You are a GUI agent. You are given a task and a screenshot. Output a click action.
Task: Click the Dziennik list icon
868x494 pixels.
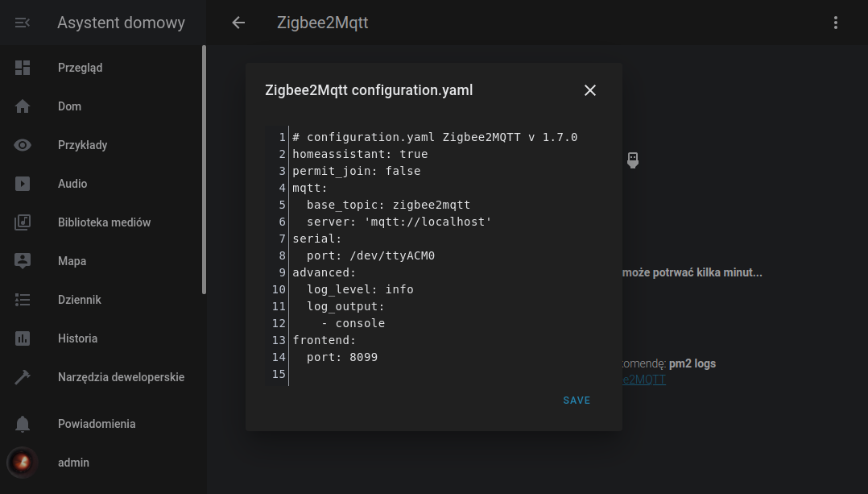click(x=23, y=300)
